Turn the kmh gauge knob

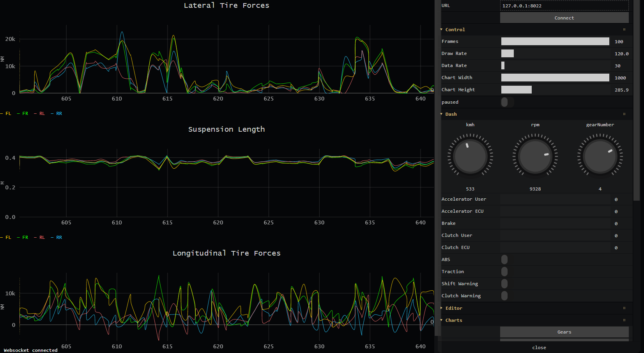click(x=470, y=156)
